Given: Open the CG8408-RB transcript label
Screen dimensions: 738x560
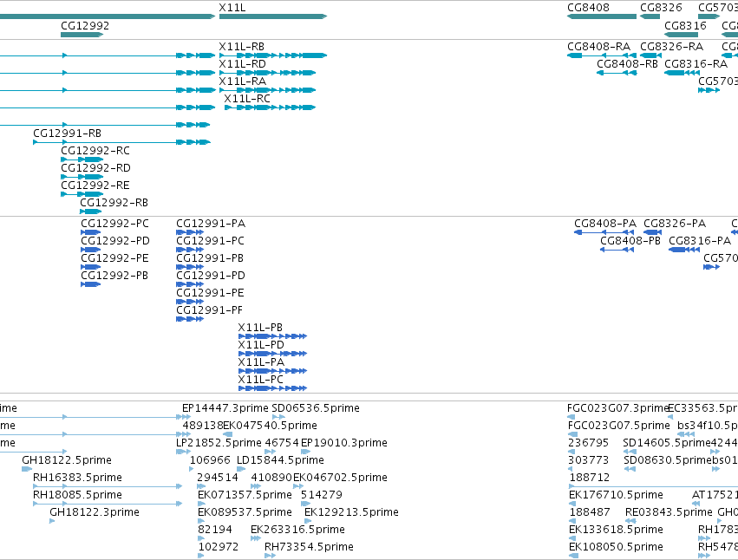Looking at the screenshot, I should click(627, 64).
